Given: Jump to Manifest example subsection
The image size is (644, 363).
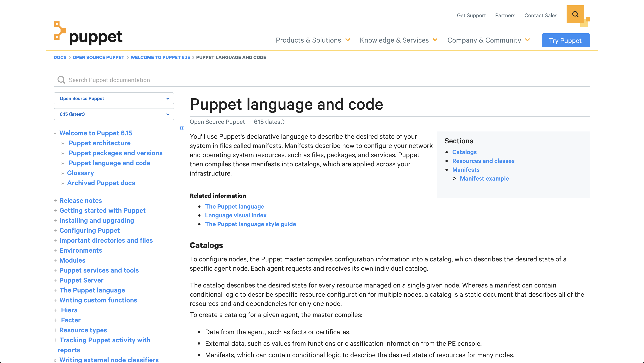Looking at the screenshot, I should (484, 178).
